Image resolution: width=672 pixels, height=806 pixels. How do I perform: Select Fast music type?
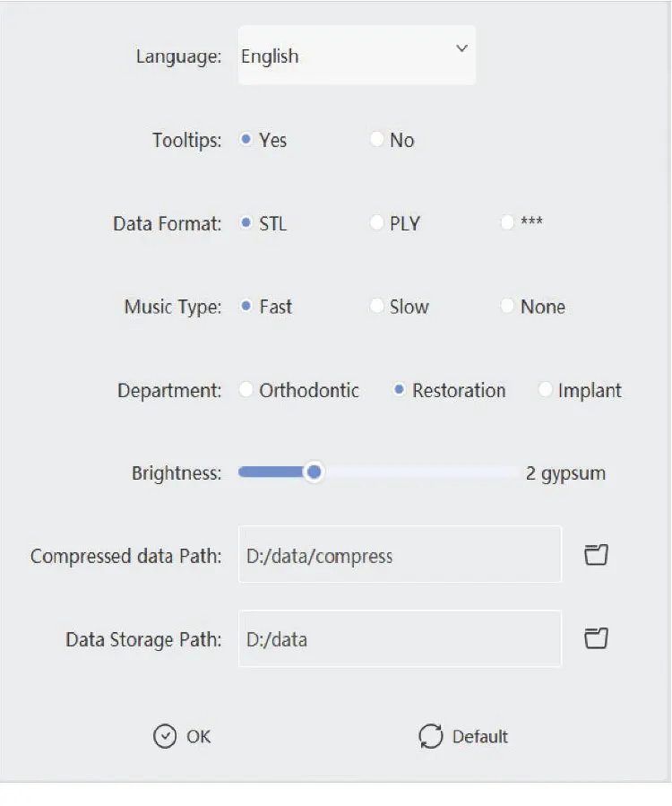246,307
